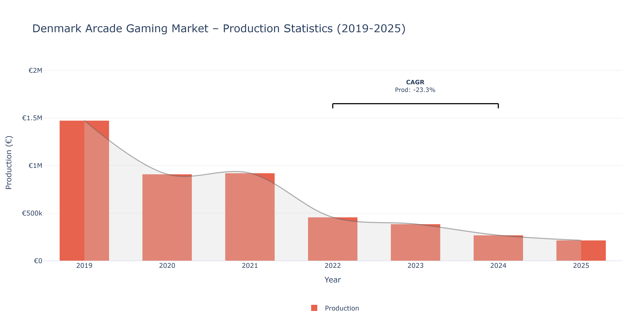The height and width of the screenshot is (322, 644).
Task: Click the 2019 production bar
Action: [84, 191]
